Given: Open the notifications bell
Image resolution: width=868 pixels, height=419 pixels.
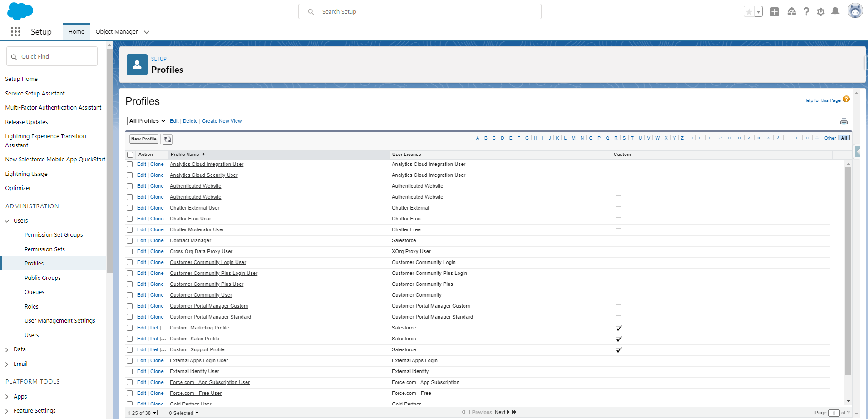Looking at the screenshot, I should point(835,12).
